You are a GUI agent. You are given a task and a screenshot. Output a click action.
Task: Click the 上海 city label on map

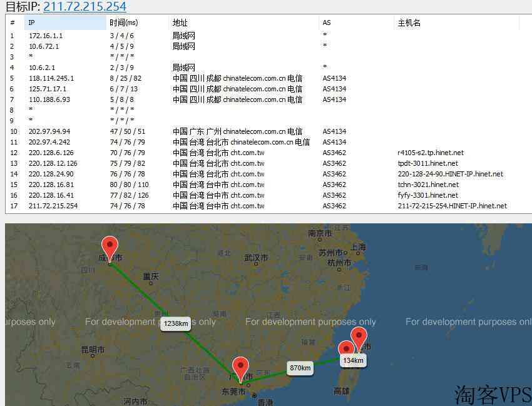coord(358,247)
